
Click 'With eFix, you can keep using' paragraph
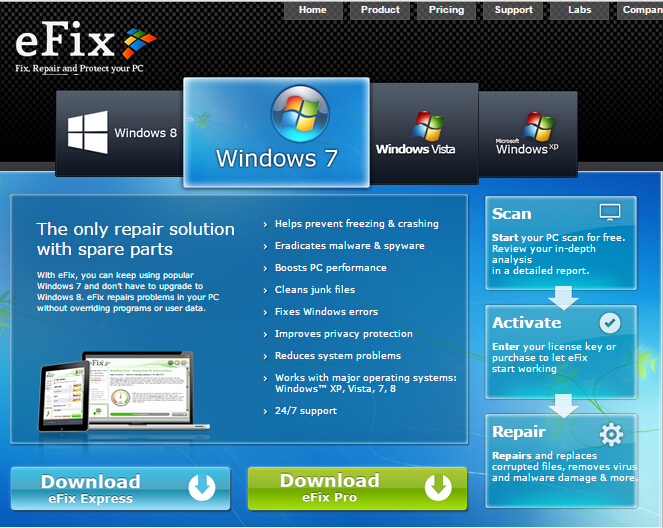[128, 292]
